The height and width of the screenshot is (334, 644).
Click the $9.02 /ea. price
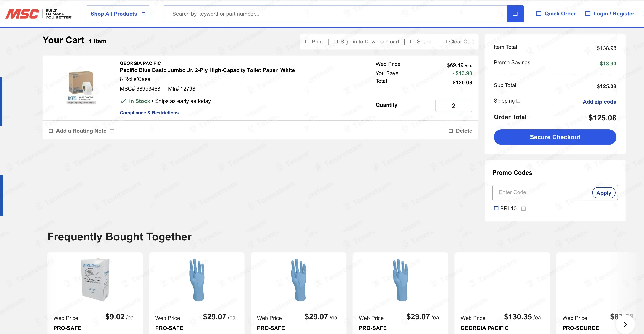click(x=120, y=317)
